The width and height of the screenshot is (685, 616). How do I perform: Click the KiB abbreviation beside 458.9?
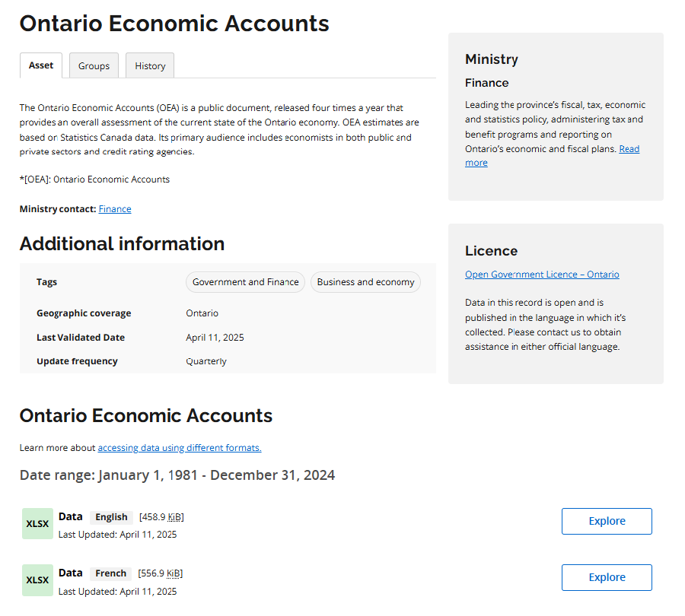tap(174, 517)
